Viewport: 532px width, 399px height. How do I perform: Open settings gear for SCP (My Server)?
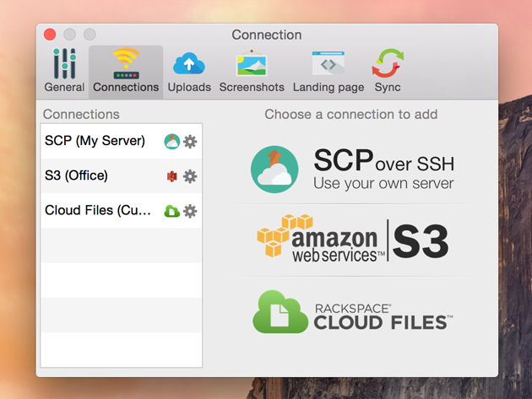(x=190, y=142)
